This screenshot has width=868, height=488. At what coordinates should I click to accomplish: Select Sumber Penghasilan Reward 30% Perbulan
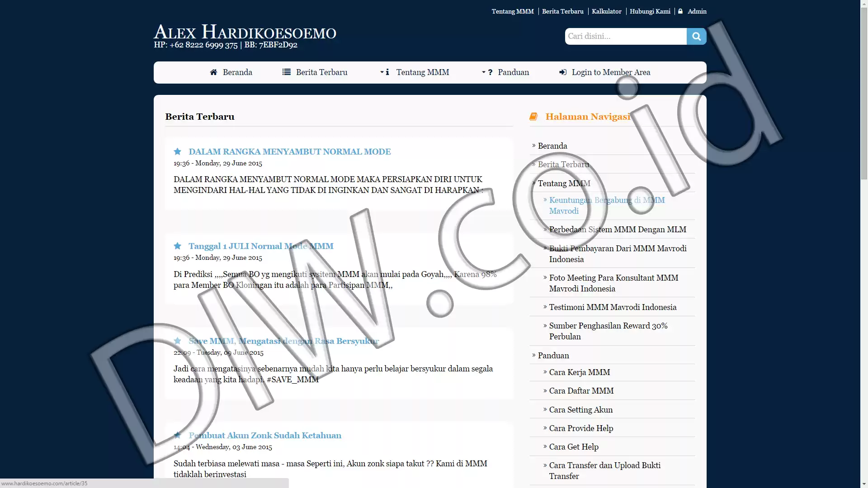(x=608, y=331)
